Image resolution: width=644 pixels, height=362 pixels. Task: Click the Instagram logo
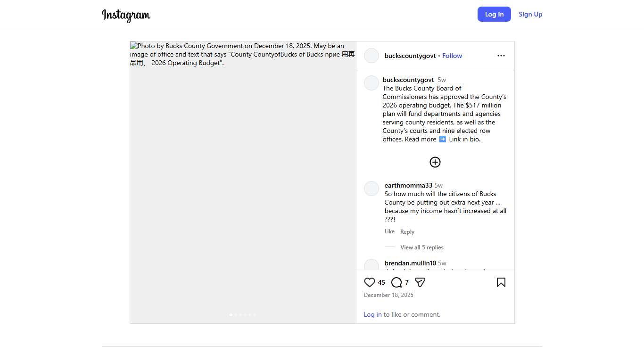click(x=126, y=15)
